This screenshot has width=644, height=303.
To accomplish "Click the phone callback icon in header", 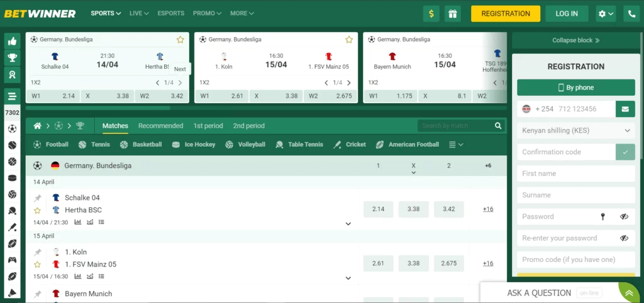I will click(631, 14).
